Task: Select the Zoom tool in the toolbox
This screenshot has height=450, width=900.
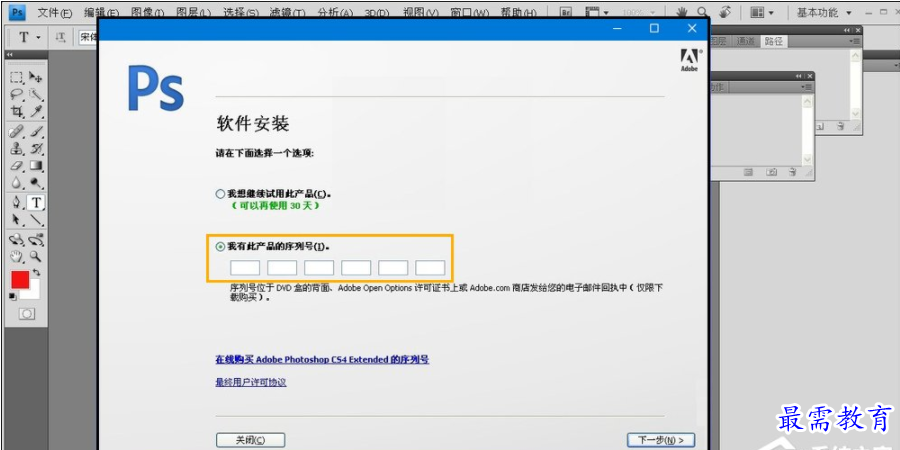Action: point(36,257)
